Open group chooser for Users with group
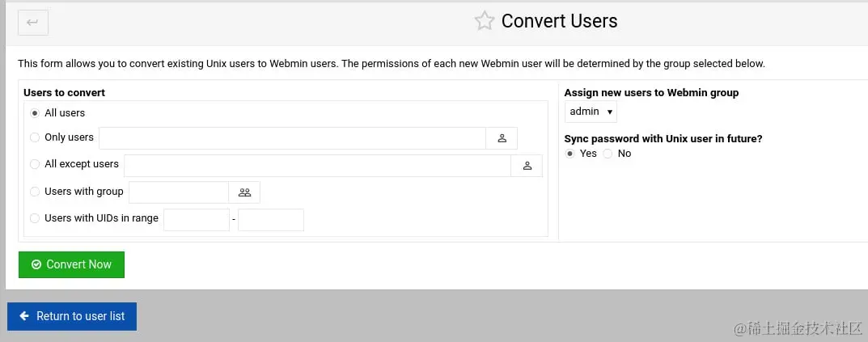The width and height of the screenshot is (868, 342). [244, 192]
